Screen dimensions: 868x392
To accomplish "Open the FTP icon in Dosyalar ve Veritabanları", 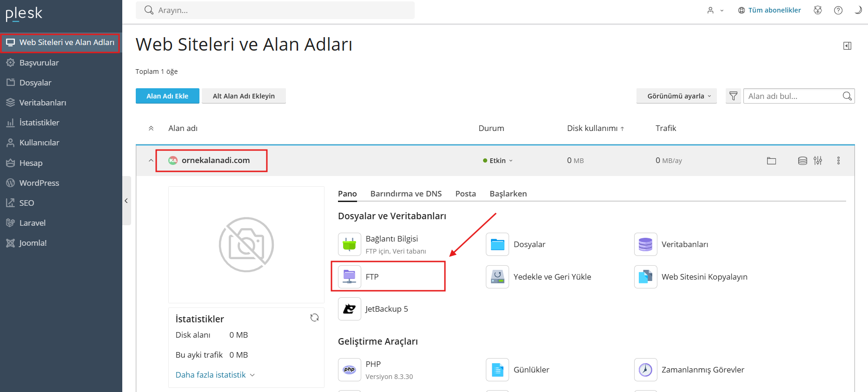I will pos(349,277).
